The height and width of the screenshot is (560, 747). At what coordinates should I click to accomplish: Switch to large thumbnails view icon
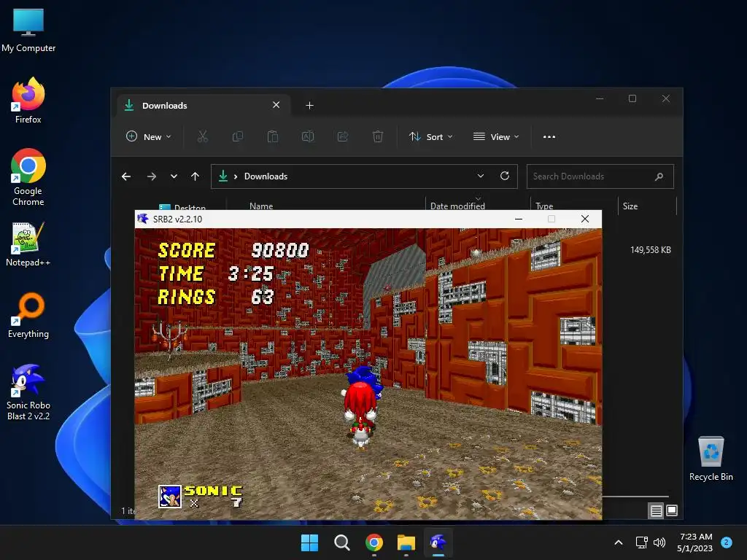coord(672,510)
